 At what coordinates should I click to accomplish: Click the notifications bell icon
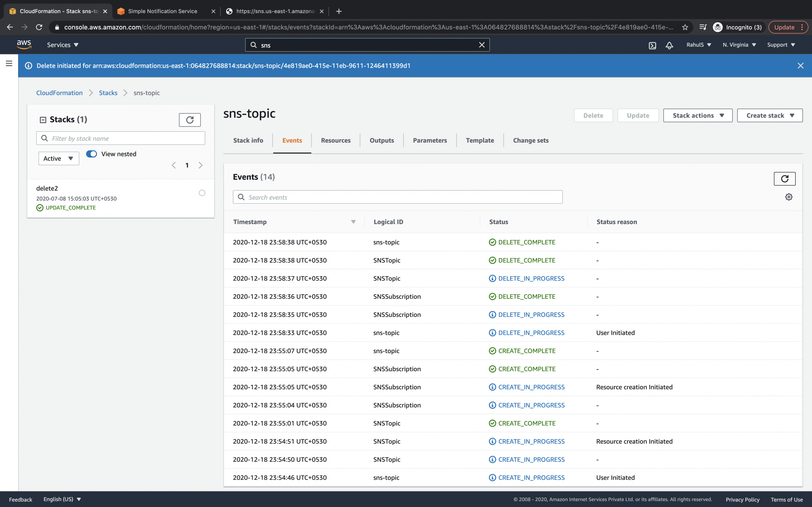(669, 45)
